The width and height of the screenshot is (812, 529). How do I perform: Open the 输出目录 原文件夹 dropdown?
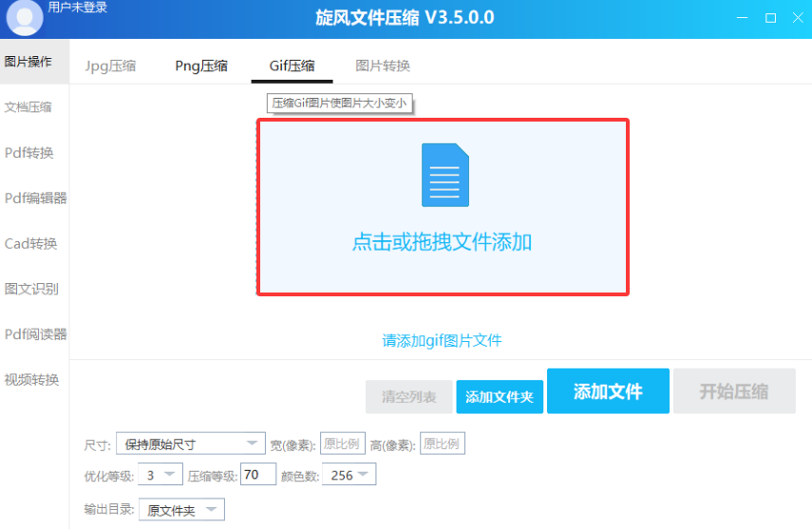point(181,509)
